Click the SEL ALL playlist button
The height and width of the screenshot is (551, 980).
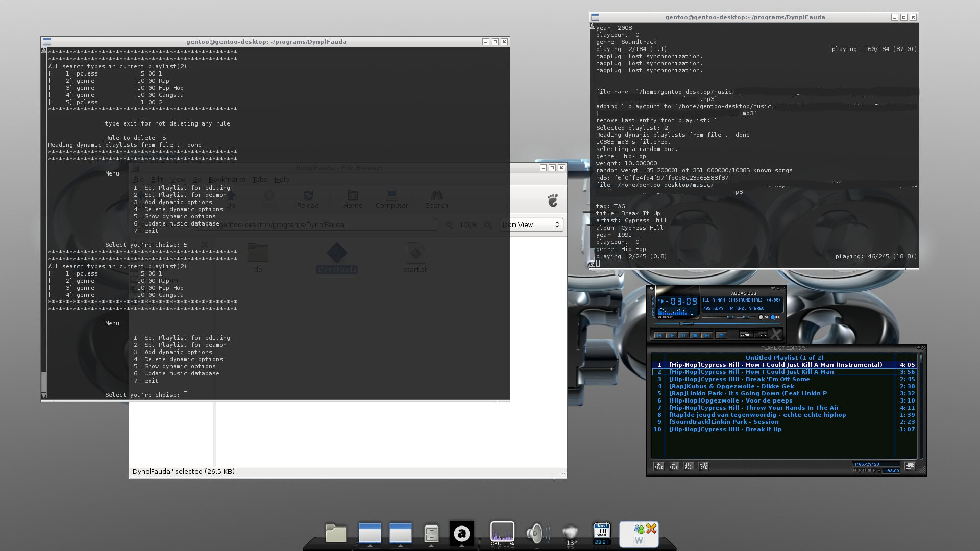pos(688,466)
